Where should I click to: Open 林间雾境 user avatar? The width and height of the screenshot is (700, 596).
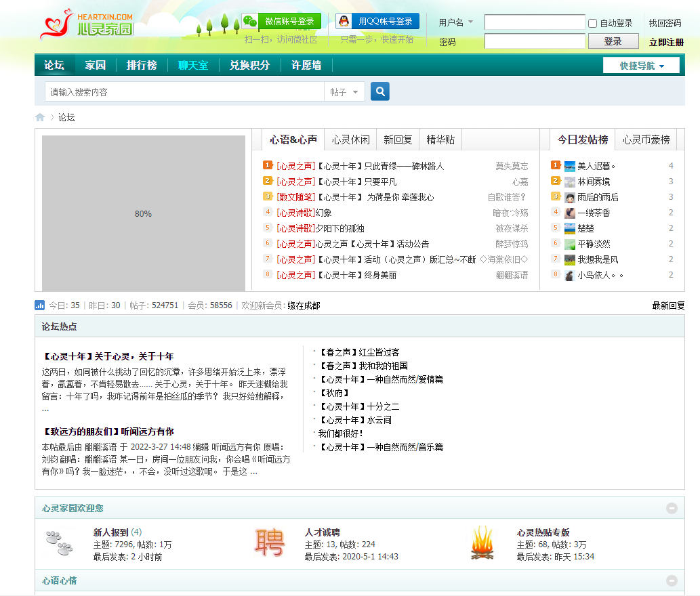[x=570, y=182]
